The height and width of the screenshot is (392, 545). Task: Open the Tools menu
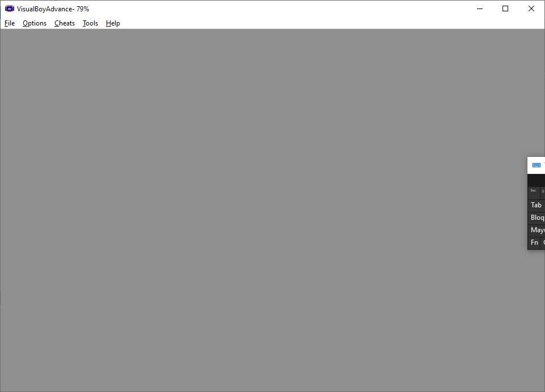coord(90,23)
